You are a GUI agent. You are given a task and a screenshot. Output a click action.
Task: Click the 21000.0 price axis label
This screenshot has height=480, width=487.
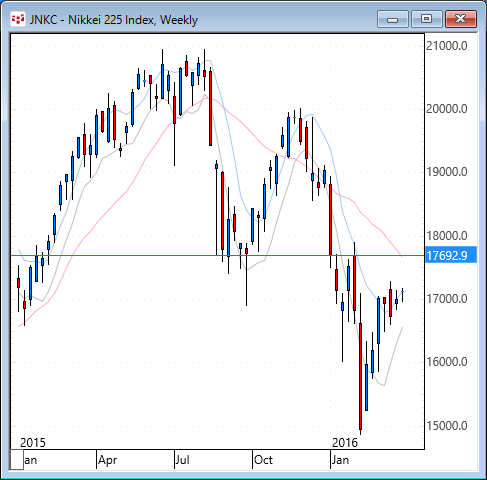447,46
